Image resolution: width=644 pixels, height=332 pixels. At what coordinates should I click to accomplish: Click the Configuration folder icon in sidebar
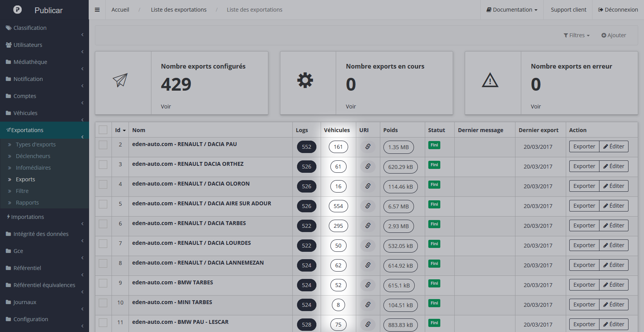tap(9, 319)
